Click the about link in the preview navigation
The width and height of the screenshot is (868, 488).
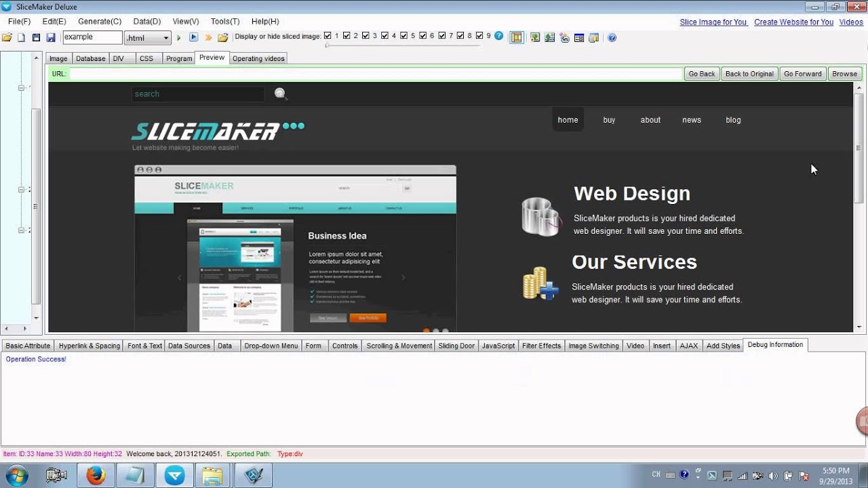pyautogui.click(x=650, y=120)
